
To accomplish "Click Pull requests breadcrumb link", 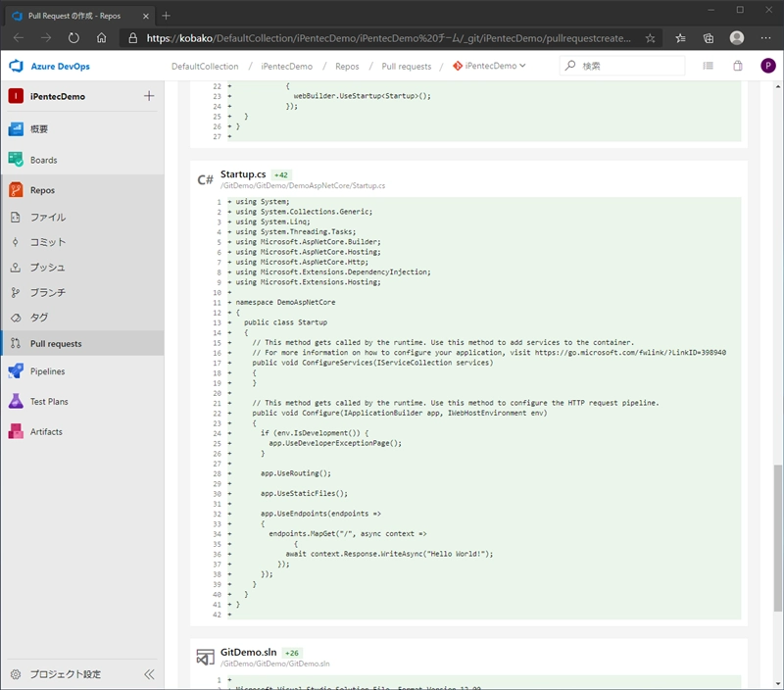I will (407, 66).
